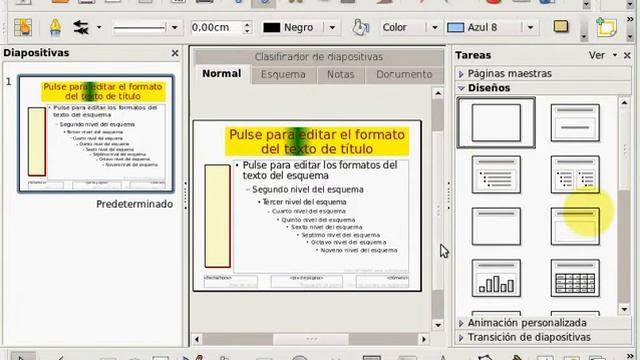Click 'Noveno nivel del esquema' in slide editor
This screenshot has width=640, height=360.
(359, 250)
